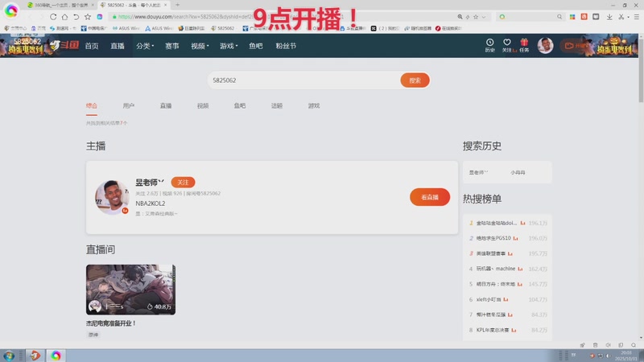Expand the 视频 navigation dropdown
644x362 pixels.
click(200, 46)
